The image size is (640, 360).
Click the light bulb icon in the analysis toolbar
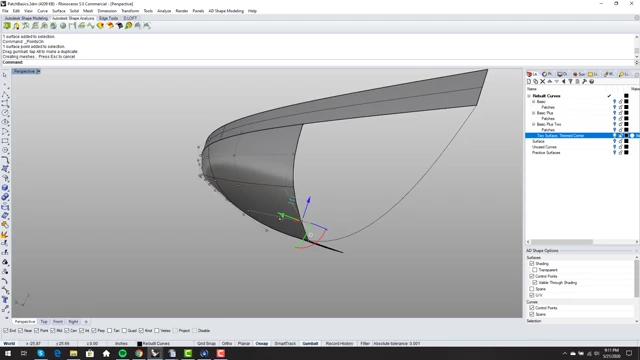(x=16, y=26)
